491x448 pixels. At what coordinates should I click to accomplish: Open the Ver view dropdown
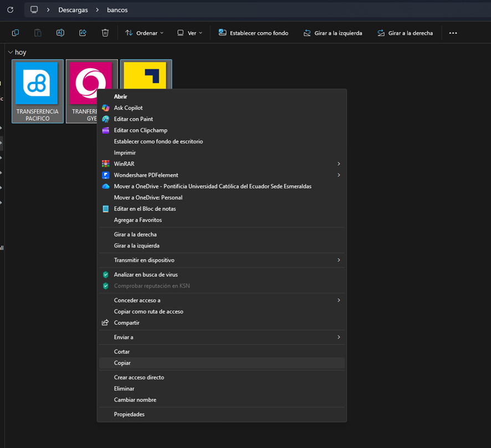190,33
